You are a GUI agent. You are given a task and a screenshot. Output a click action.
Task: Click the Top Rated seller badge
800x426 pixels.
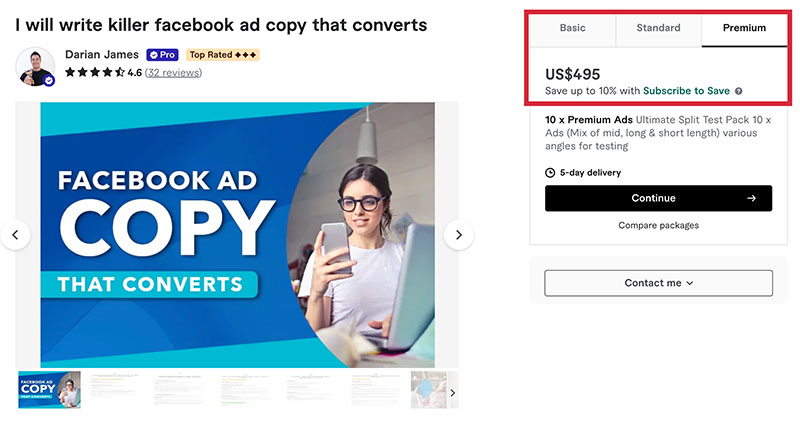(x=222, y=55)
